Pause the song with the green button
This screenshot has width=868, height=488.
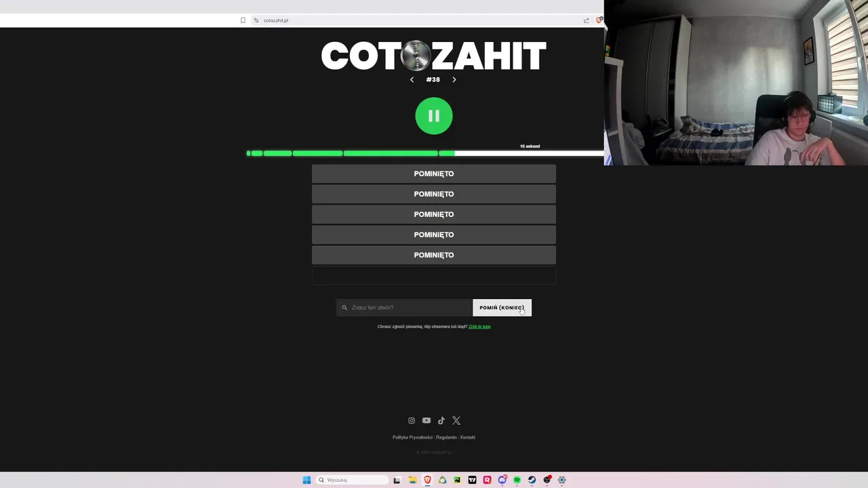[434, 116]
